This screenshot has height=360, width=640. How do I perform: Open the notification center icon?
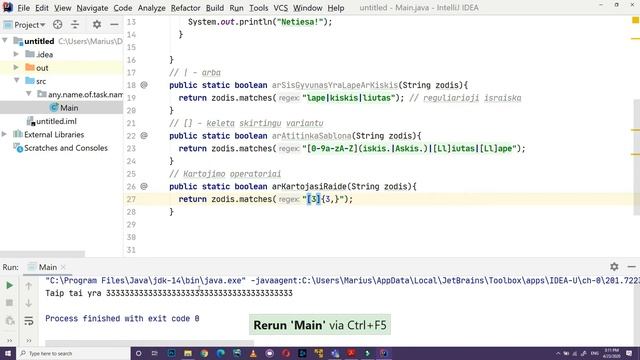[x=629, y=353]
